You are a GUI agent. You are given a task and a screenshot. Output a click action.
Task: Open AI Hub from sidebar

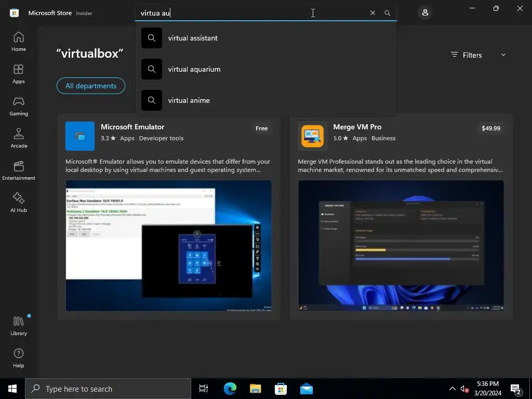pyautogui.click(x=19, y=203)
